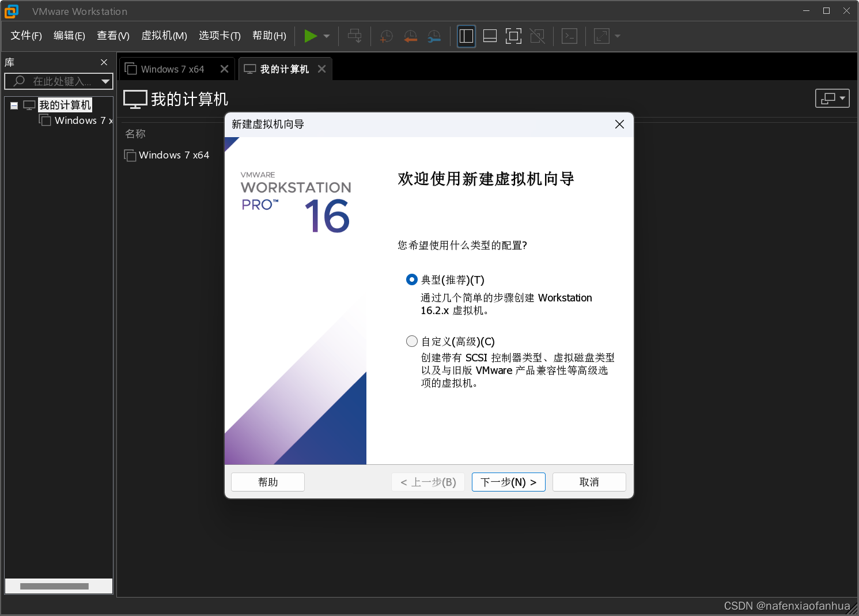This screenshot has height=616, width=859.
Task: Open the 虚拟机(M) menu
Action: 164,36
